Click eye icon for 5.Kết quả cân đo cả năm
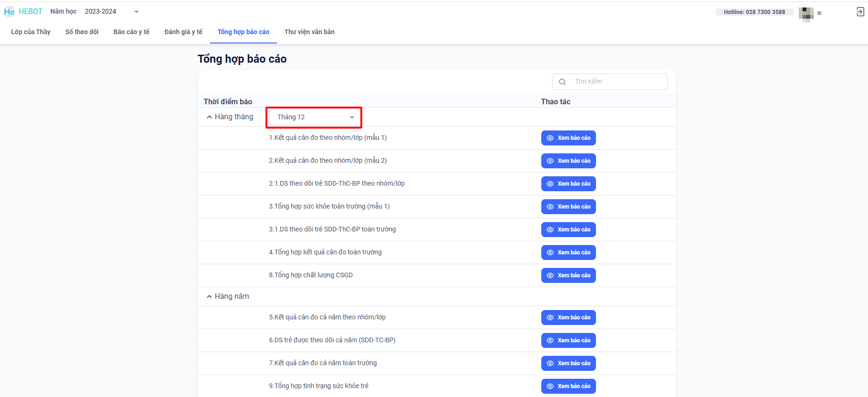The width and height of the screenshot is (868, 397). click(550, 318)
